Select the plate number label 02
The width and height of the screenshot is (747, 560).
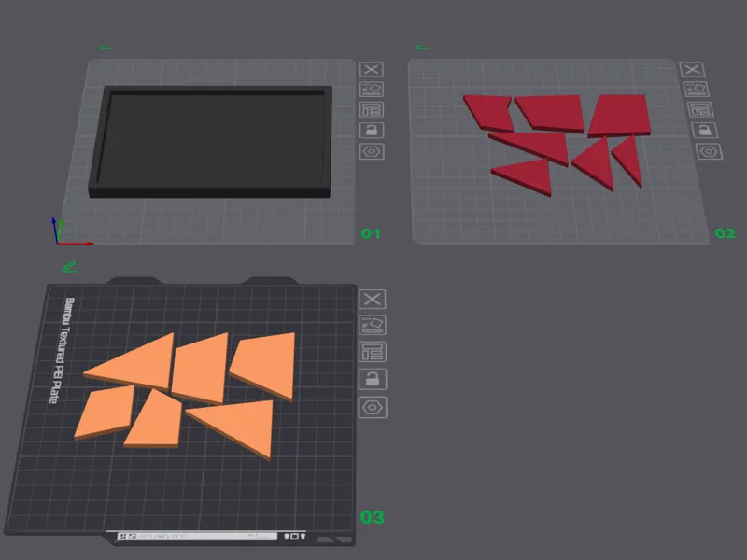click(x=726, y=233)
